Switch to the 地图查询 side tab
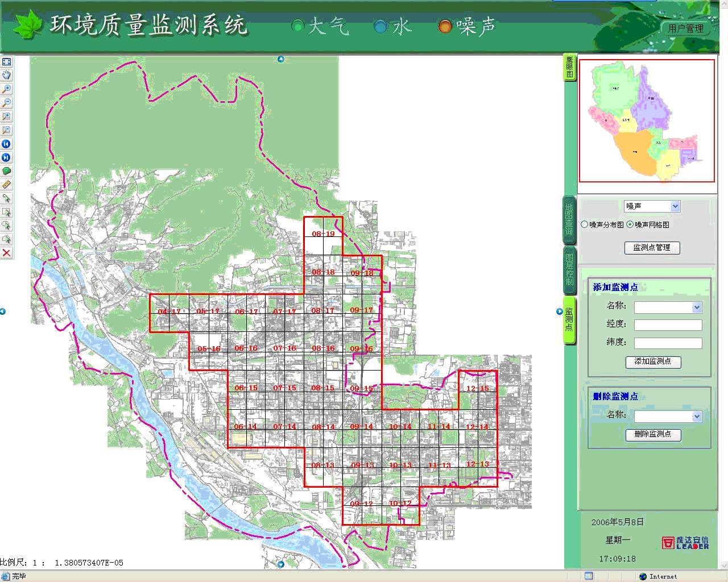The width and height of the screenshot is (728, 582). pyautogui.click(x=569, y=219)
